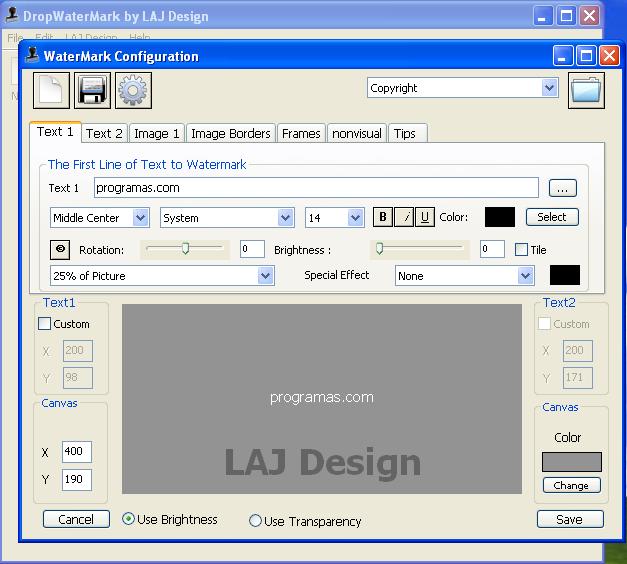Viewport: 627px width, 564px height.
Task: Toggle italic text formatting
Action: click(404, 217)
